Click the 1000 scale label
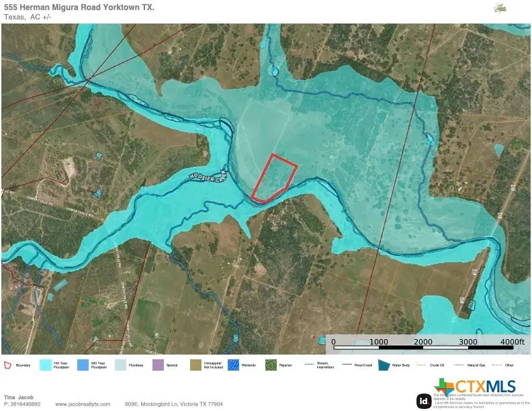532x411 pixels. tap(379, 341)
